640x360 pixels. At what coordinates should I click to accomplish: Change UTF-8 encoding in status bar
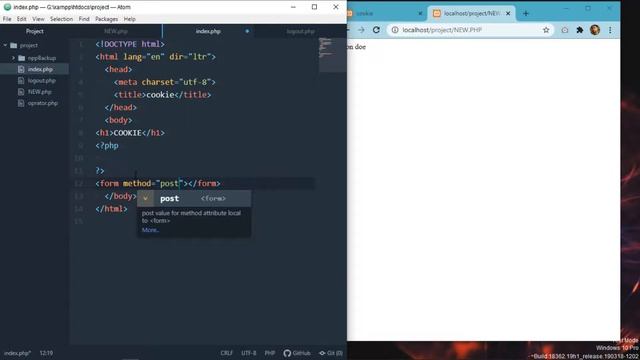249,353
